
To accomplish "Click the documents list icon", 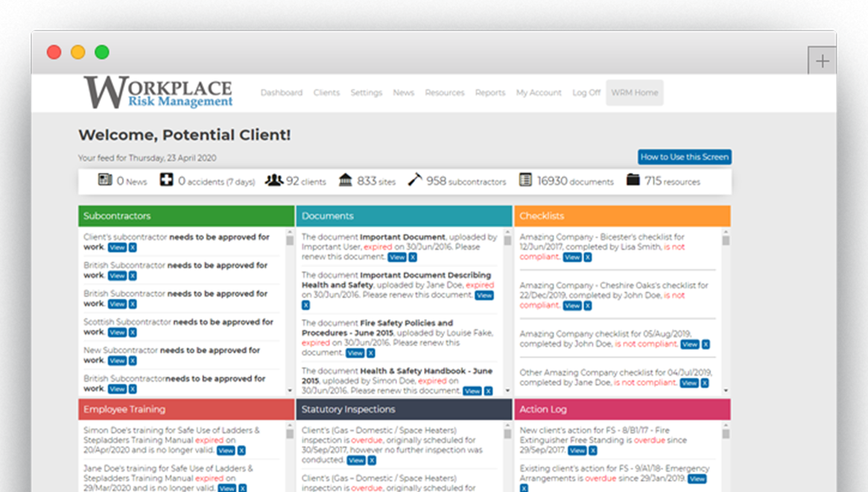I will click(x=525, y=180).
